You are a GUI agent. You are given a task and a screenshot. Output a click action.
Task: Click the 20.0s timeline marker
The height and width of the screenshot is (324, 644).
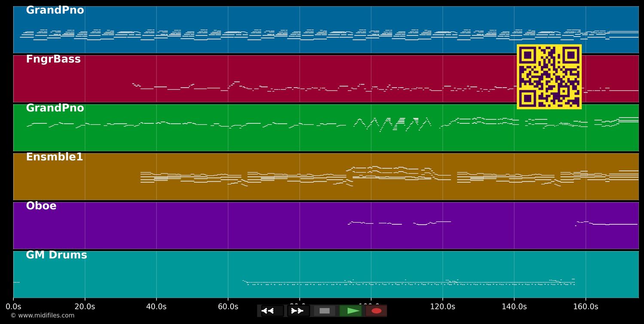(x=85, y=307)
